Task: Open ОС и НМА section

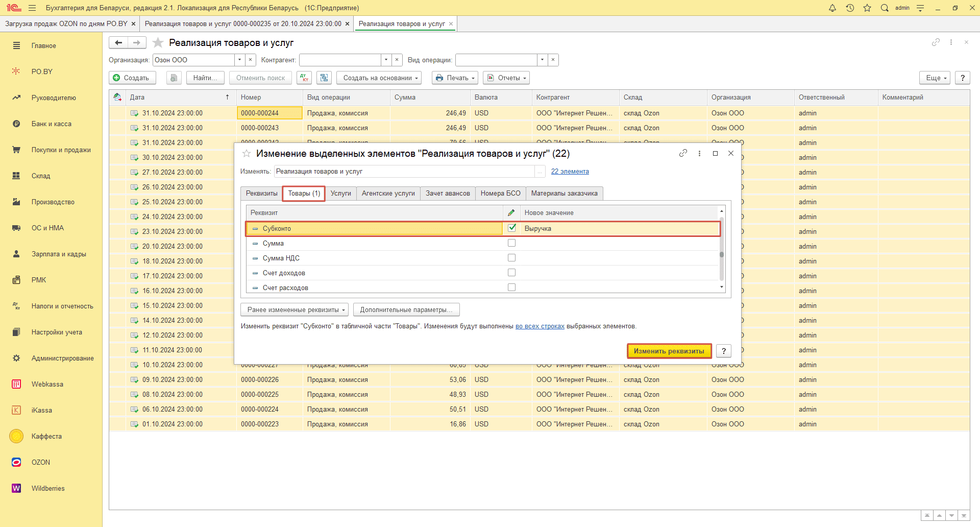Action: 47,228
